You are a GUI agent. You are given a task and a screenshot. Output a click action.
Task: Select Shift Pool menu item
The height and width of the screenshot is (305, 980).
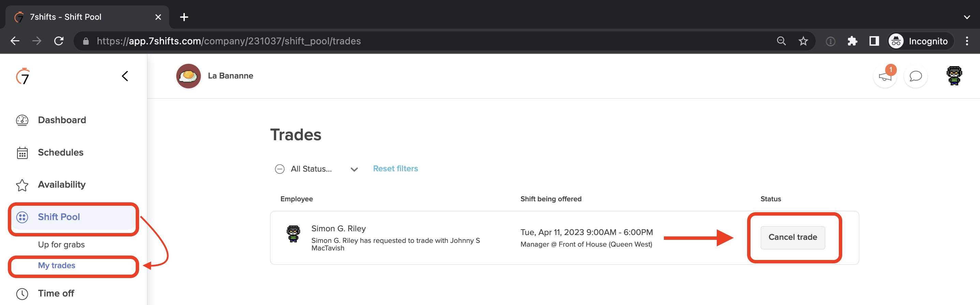[x=73, y=217]
